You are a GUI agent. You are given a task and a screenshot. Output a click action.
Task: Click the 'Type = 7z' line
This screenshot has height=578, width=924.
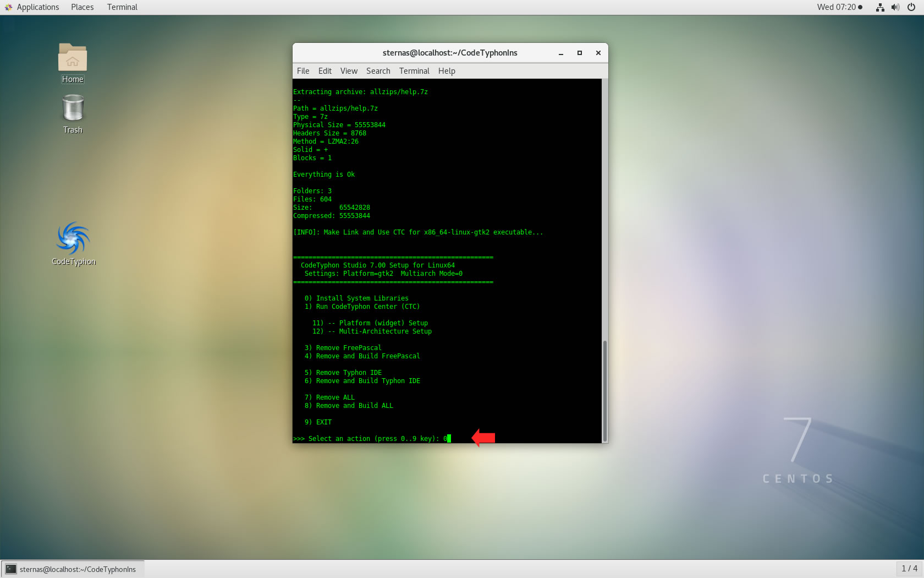(310, 117)
